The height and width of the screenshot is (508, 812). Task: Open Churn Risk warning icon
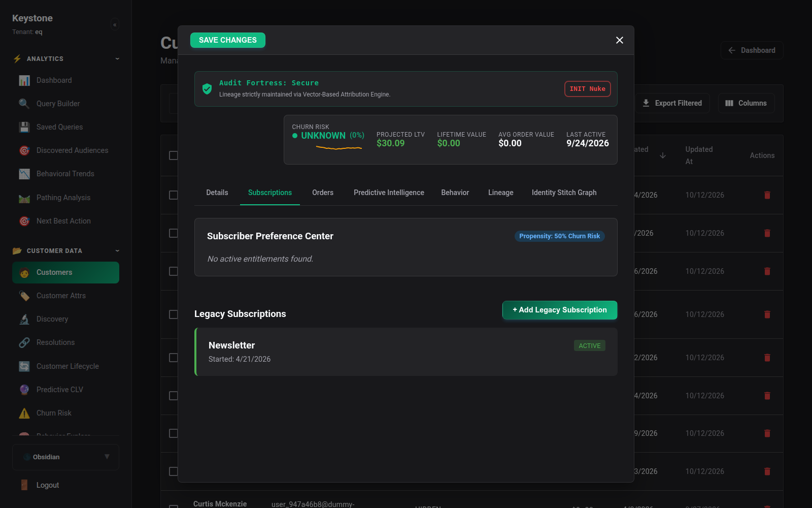(24, 413)
